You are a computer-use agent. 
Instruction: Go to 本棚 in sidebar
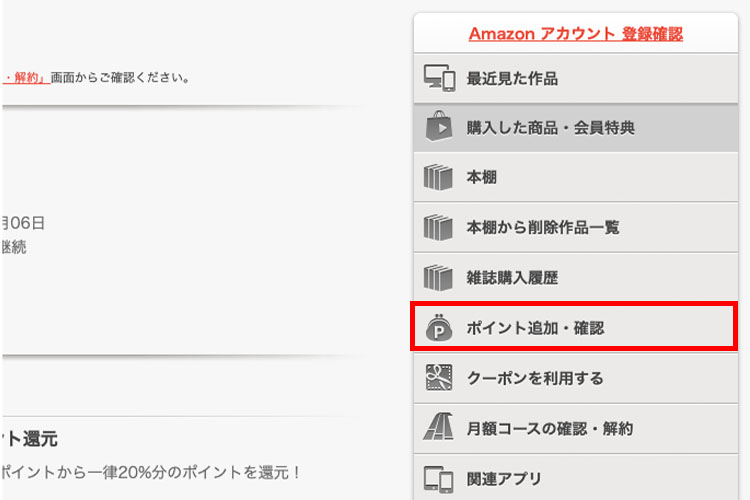pyautogui.click(x=482, y=178)
